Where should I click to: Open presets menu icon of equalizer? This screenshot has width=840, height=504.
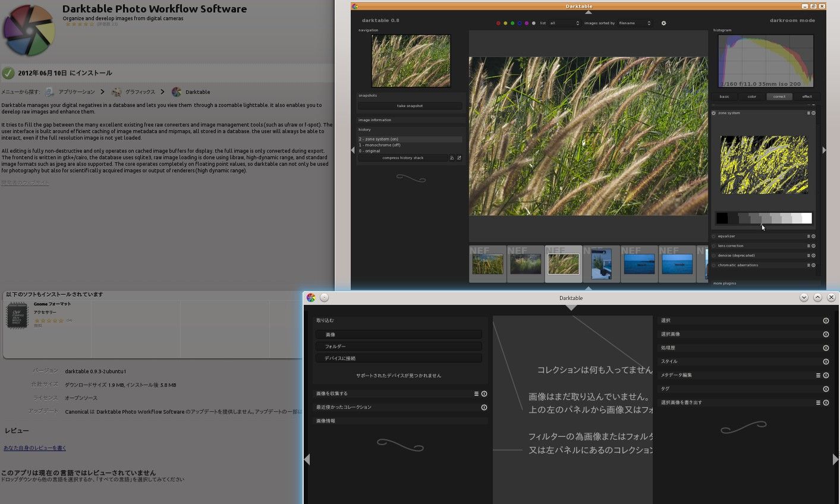(x=808, y=236)
